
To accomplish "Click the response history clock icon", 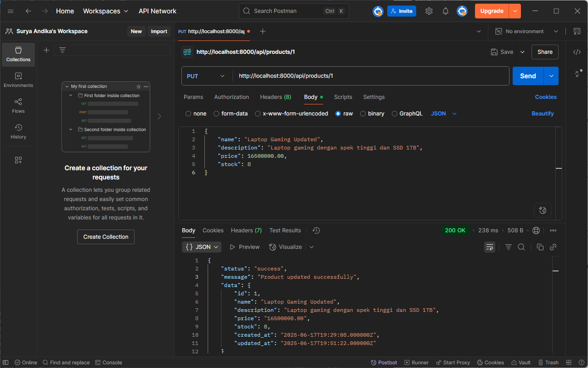I will tap(316, 230).
